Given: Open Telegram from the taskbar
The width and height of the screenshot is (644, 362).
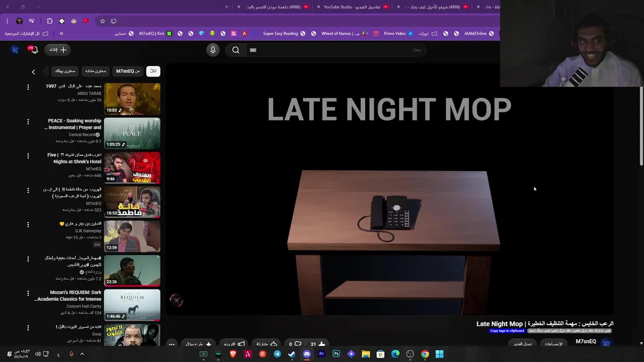Looking at the screenshot, I should 277,354.
